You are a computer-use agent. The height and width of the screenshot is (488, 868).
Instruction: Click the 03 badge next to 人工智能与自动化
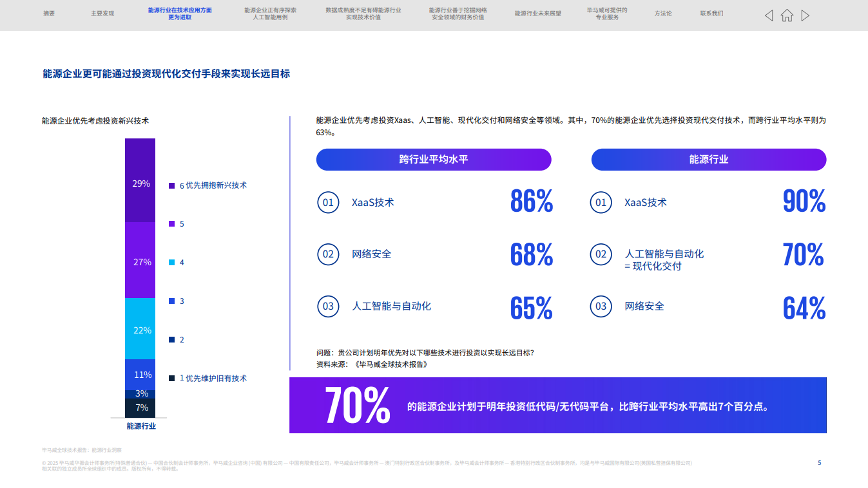pos(329,306)
